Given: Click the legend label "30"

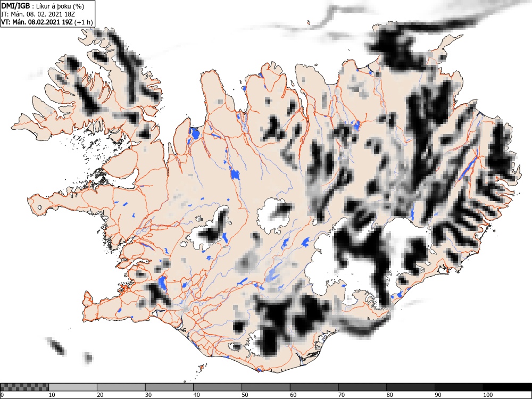Looking at the screenshot, I should click(x=148, y=395).
